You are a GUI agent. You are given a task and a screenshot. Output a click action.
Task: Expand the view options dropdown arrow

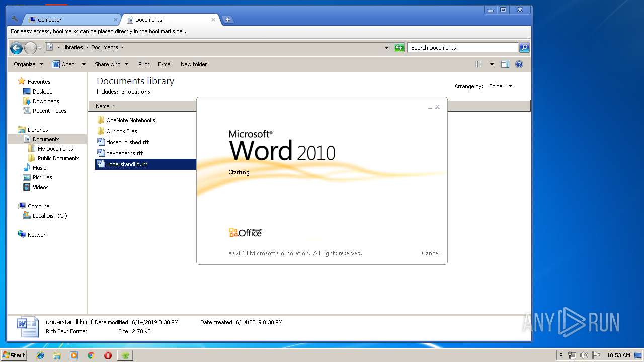[x=492, y=64]
